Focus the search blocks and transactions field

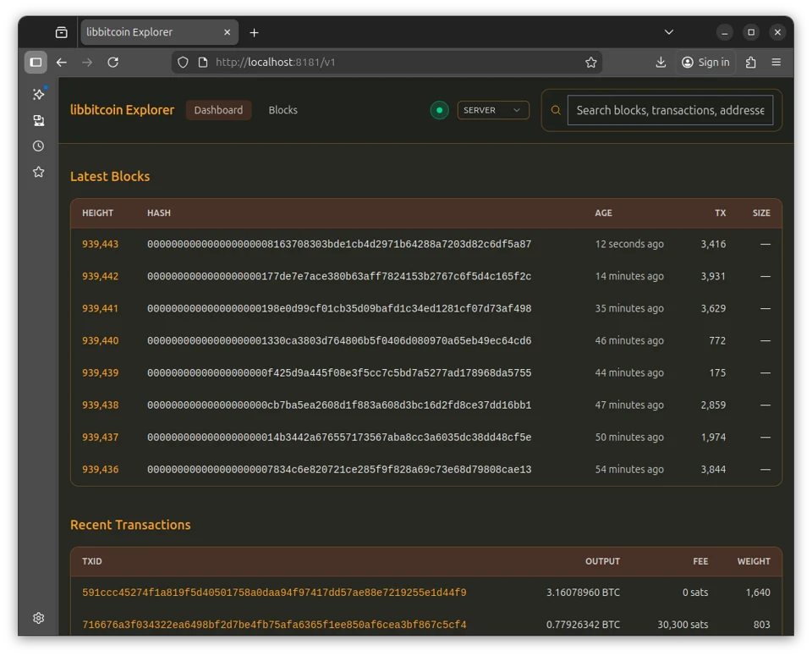click(671, 110)
